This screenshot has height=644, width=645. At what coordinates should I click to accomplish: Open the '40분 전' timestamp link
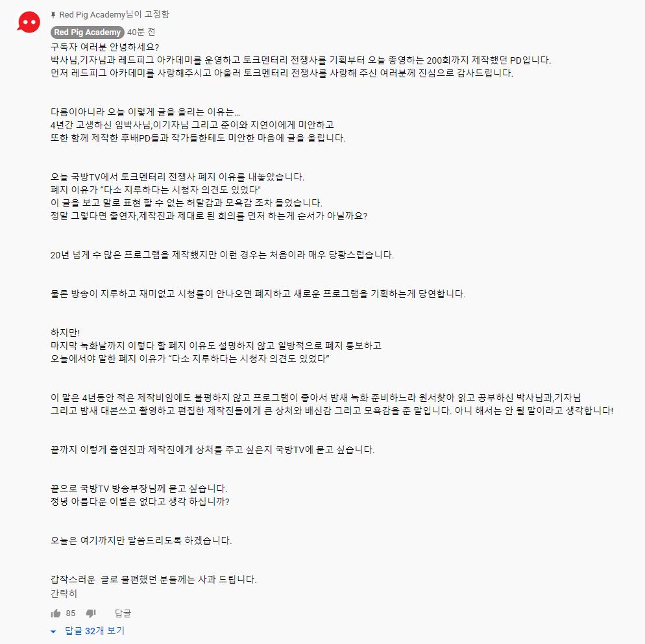(x=141, y=32)
